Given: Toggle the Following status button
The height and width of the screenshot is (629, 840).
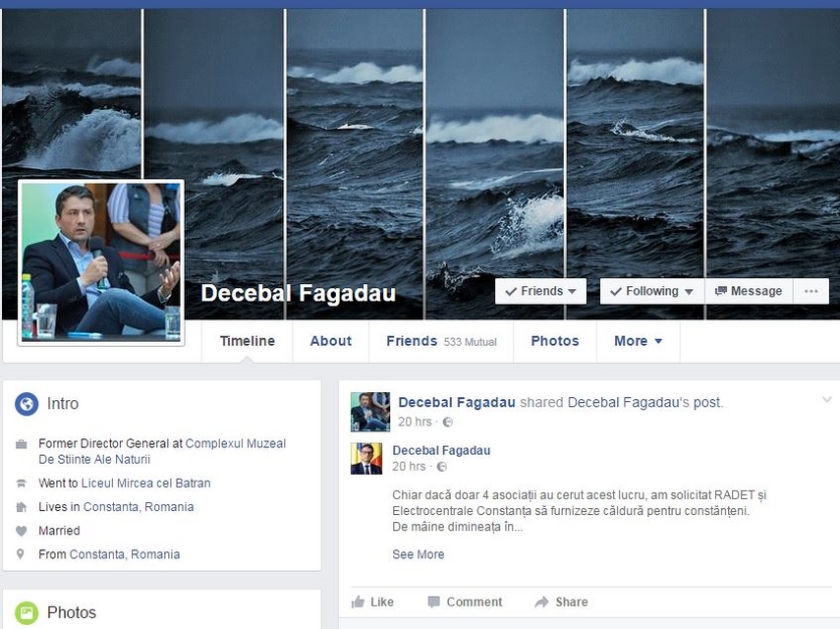Looking at the screenshot, I should point(651,291).
